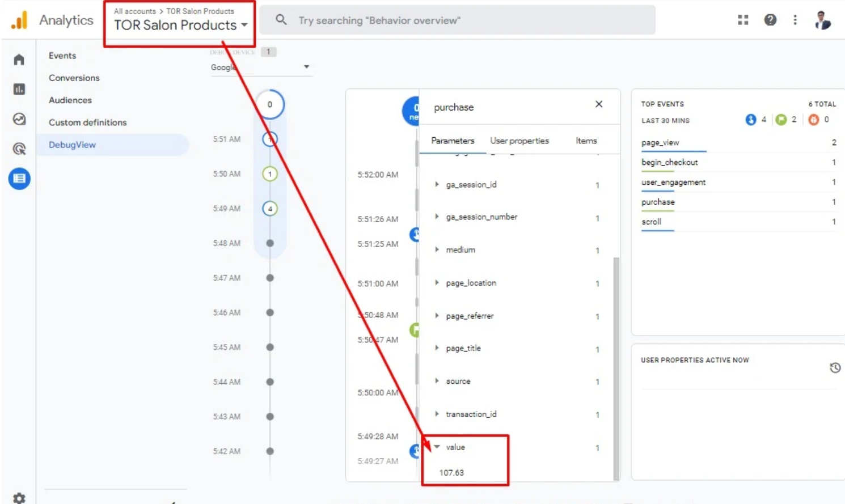Viewport: 845px width, 504px height.
Task: Open the user account avatar
Action: [x=822, y=20]
